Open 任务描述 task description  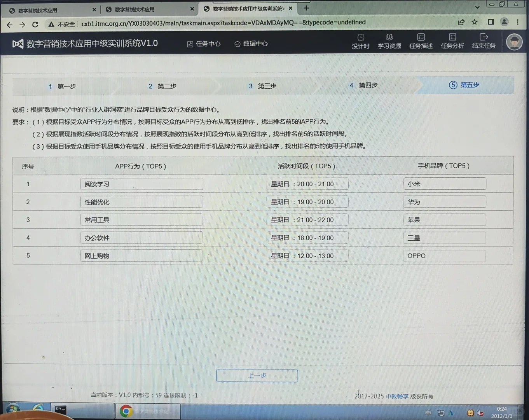coord(421,41)
